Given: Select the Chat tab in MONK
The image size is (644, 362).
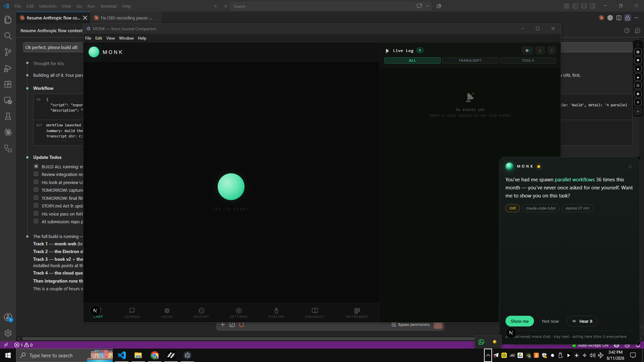Looking at the screenshot, I should 98,313.
